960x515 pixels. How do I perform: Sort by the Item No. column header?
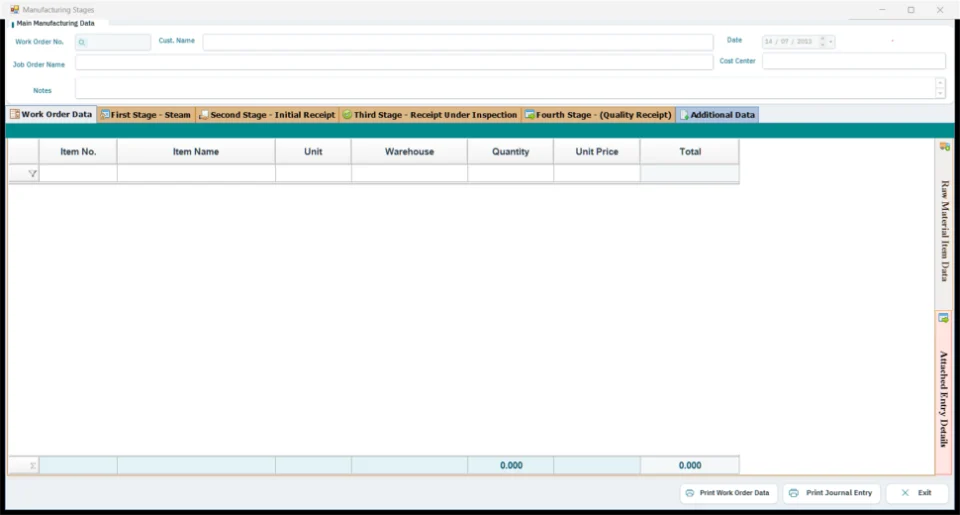78,152
